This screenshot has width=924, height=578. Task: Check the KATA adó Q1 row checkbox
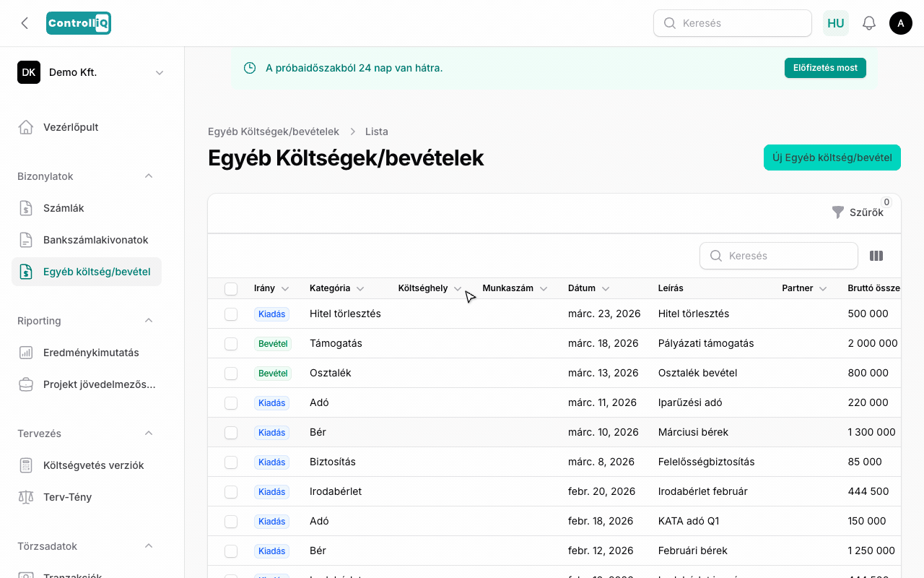click(231, 522)
